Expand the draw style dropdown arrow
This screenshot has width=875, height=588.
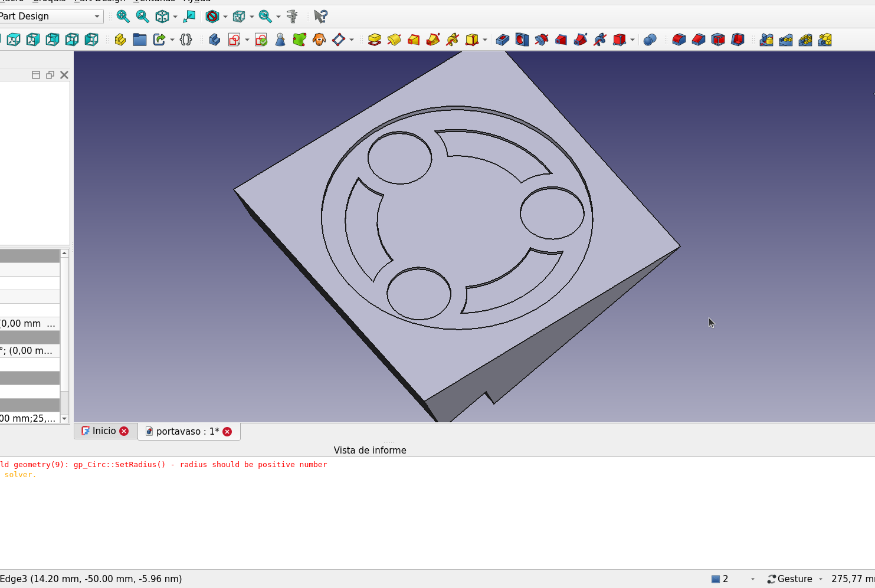[x=225, y=17]
